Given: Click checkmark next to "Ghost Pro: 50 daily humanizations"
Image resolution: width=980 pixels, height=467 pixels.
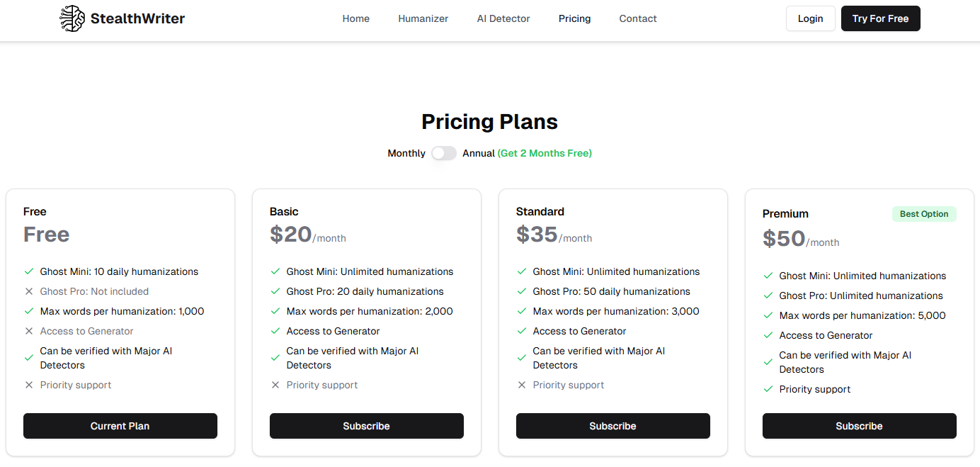Looking at the screenshot, I should tap(522, 291).
